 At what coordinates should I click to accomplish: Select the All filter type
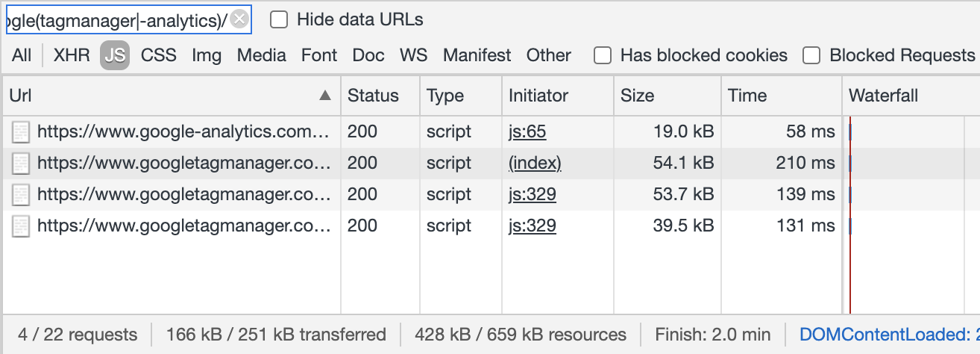click(x=22, y=55)
